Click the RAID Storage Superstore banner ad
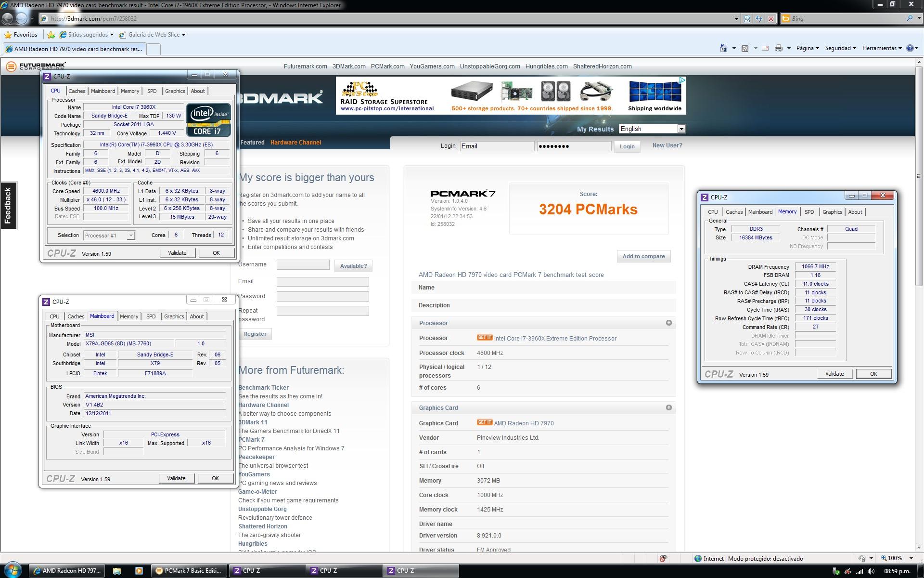The image size is (924, 578). [x=511, y=95]
